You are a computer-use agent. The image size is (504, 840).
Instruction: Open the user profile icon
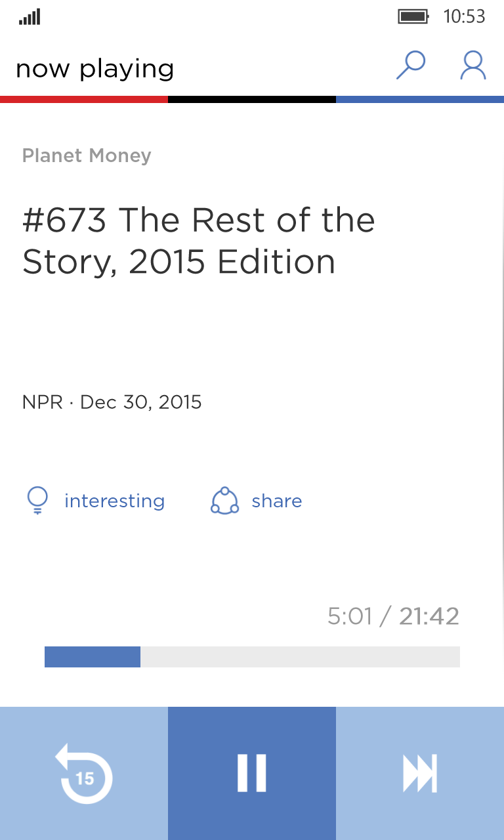472,66
